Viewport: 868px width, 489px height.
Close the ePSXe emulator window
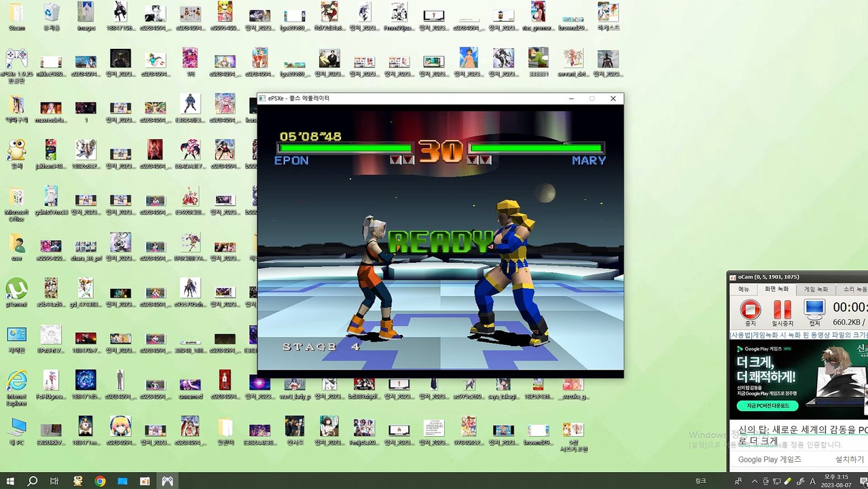(613, 98)
